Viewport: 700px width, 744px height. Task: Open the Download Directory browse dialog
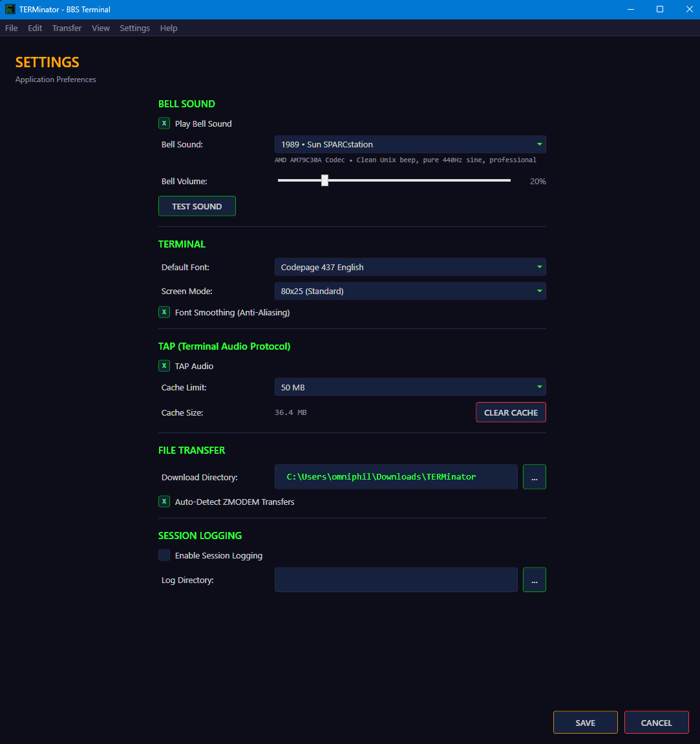535,476
